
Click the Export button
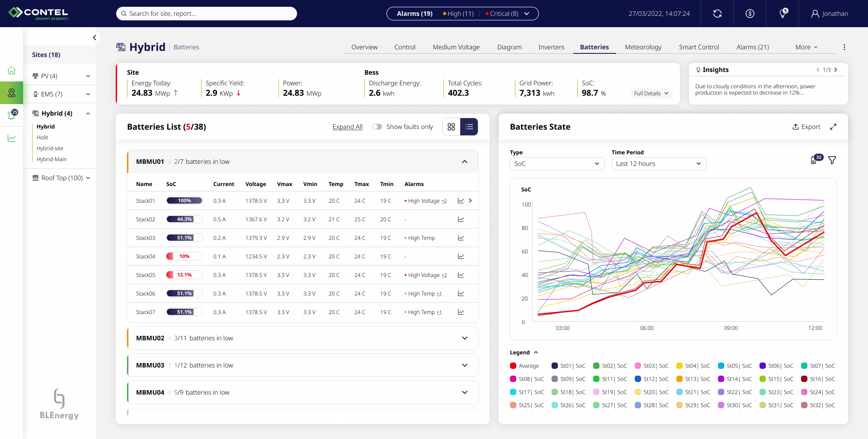point(806,127)
